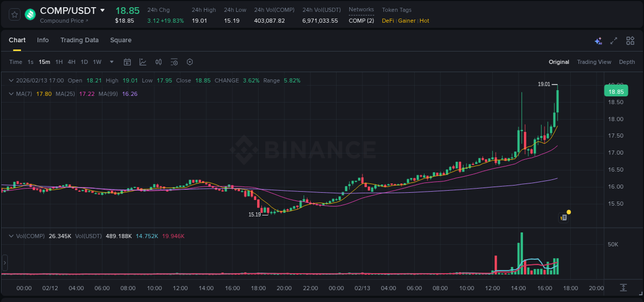
Task: Switch chart style using the line chart icon
Action: click(x=142, y=62)
